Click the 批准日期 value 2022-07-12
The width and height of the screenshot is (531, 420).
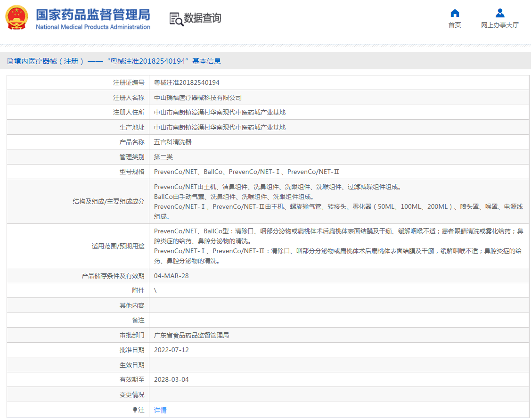pyautogui.click(x=172, y=349)
